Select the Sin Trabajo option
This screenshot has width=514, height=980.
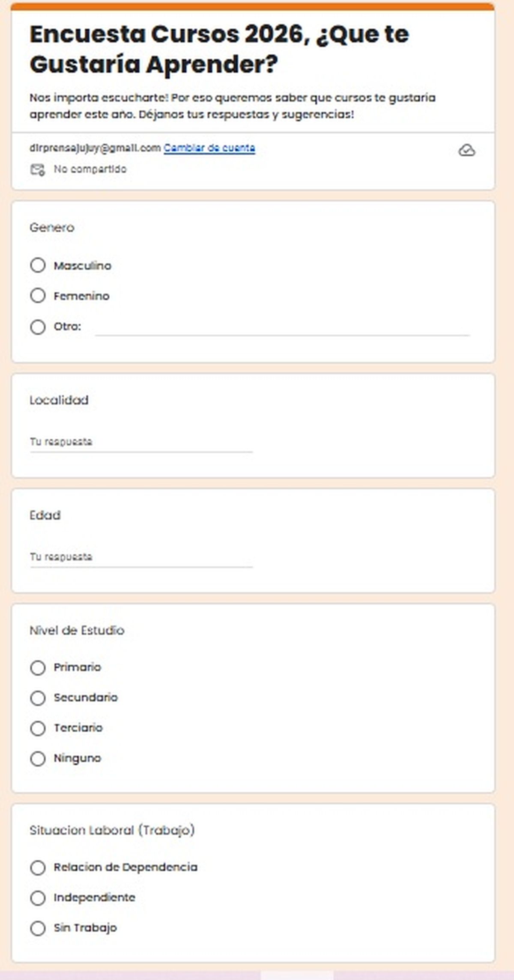tap(38, 928)
